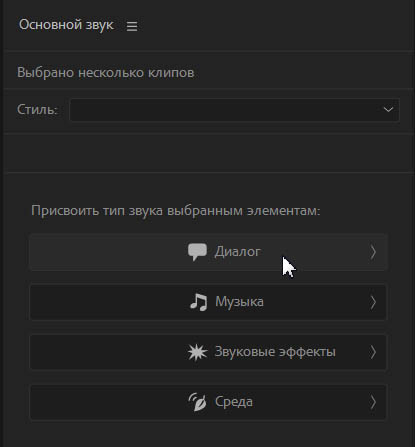Click the Звуковые эффекты burst icon
Image resolution: width=415 pixels, height=447 pixels.
[197, 352]
